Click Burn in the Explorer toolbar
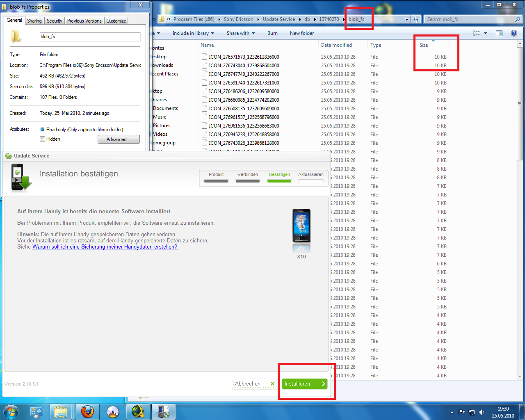The image size is (525, 420). point(272,33)
